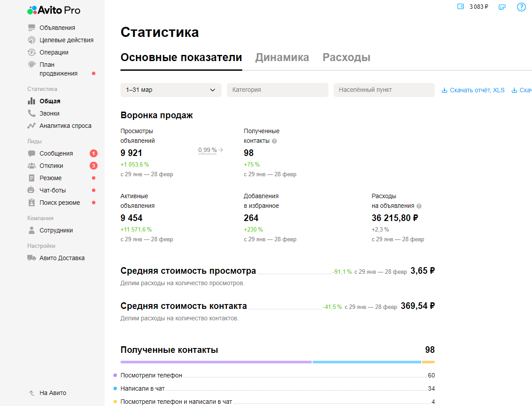Image resolution: width=532 pixels, height=406 pixels.
Task: Click the purple segment of contacts bar
Action: [x=215, y=362]
